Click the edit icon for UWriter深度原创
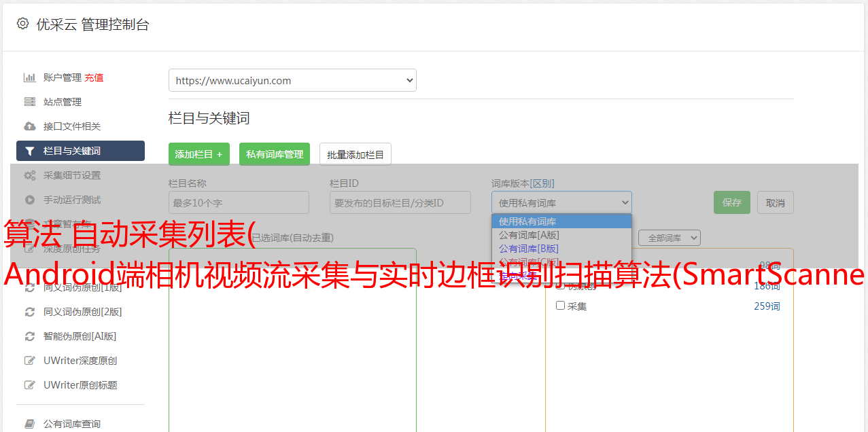This screenshot has width=868, height=432. 29,361
